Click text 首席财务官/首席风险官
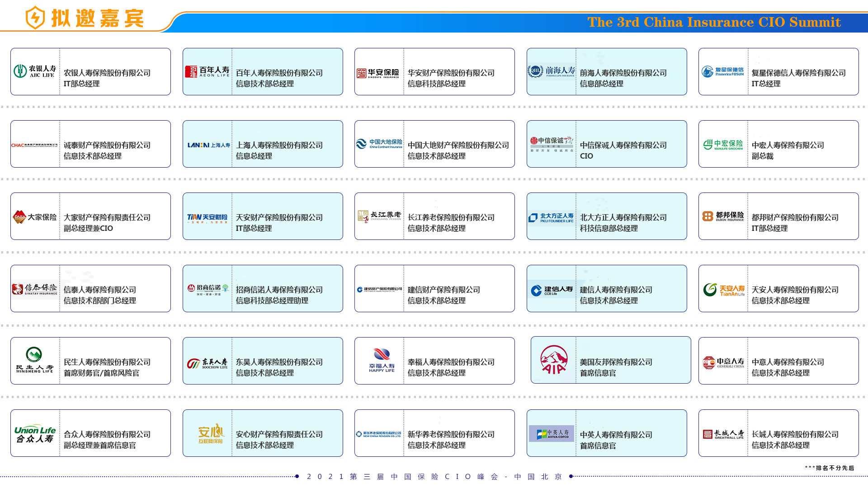Image resolution: width=868 pixels, height=488 pixels. (x=101, y=373)
